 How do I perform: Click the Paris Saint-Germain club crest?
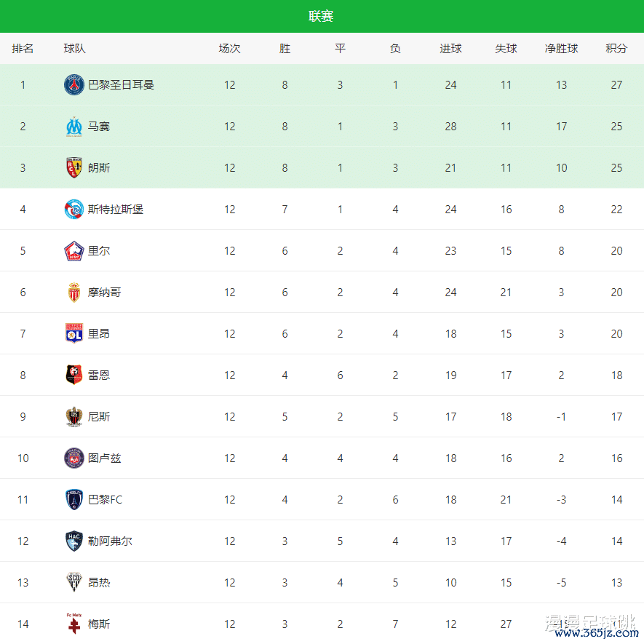(74, 85)
